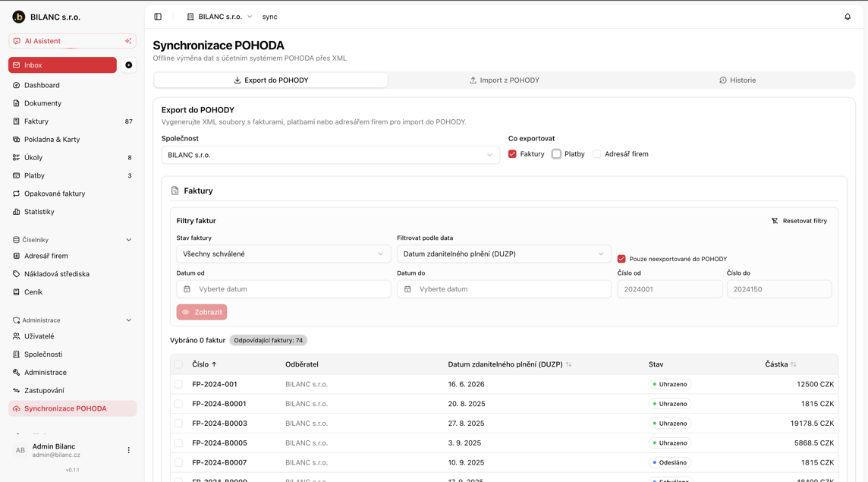The width and height of the screenshot is (868, 482).
Task: Click the Zobrazit button
Action: coord(202,312)
